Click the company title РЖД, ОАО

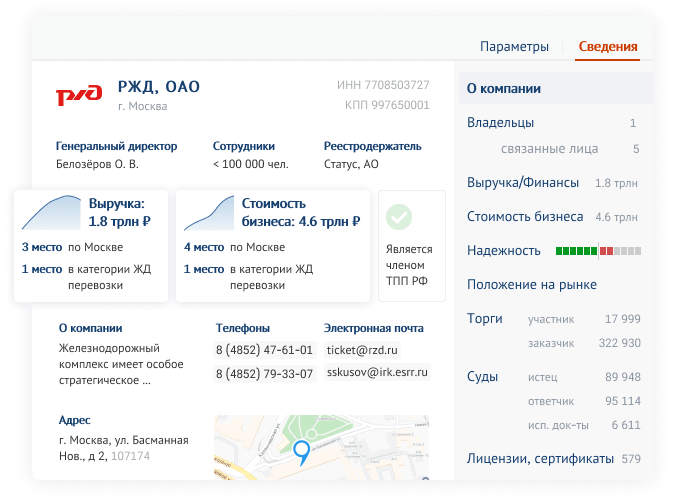[x=159, y=87]
